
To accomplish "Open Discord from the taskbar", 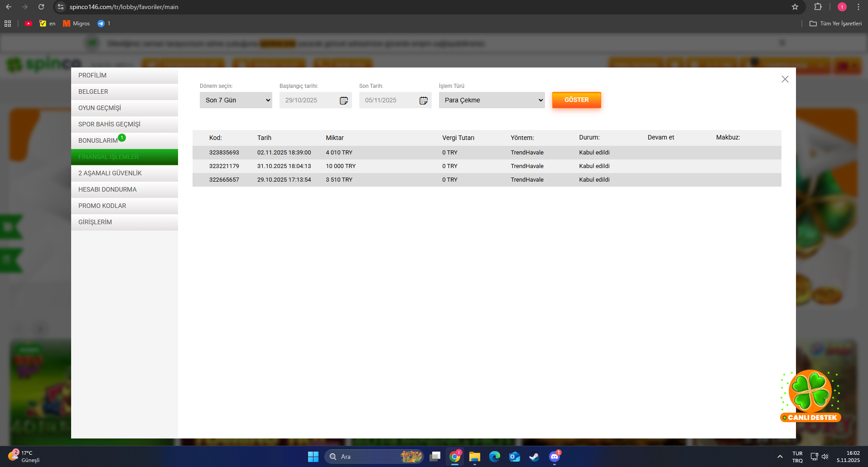I will coord(554,457).
